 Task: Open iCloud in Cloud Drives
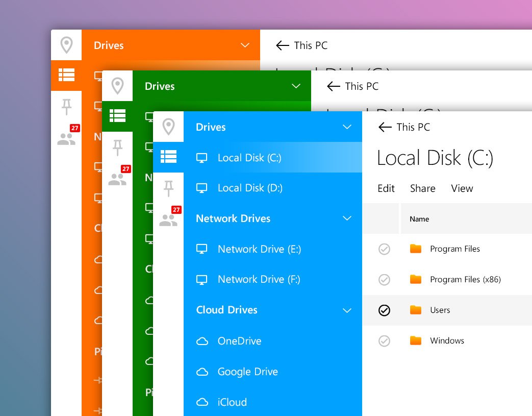click(273, 402)
